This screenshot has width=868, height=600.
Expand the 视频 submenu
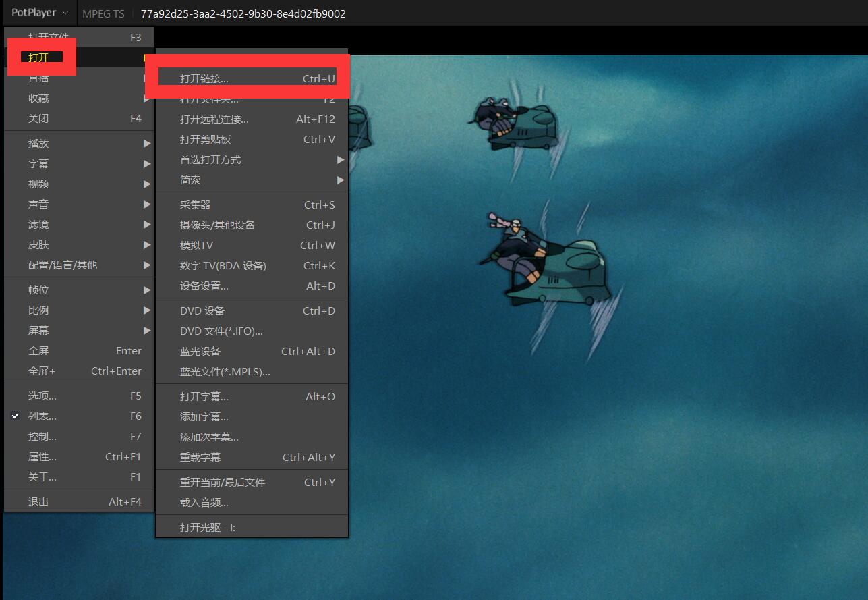(80, 184)
